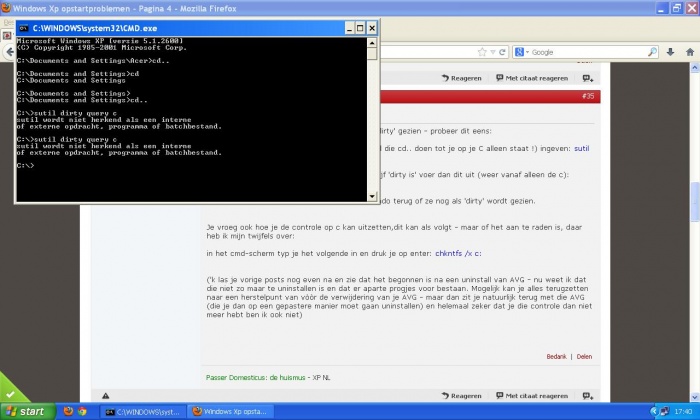The width and height of the screenshot is (700, 420).
Task: Click the CMD scrollbar down arrow
Action: (x=372, y=196)
